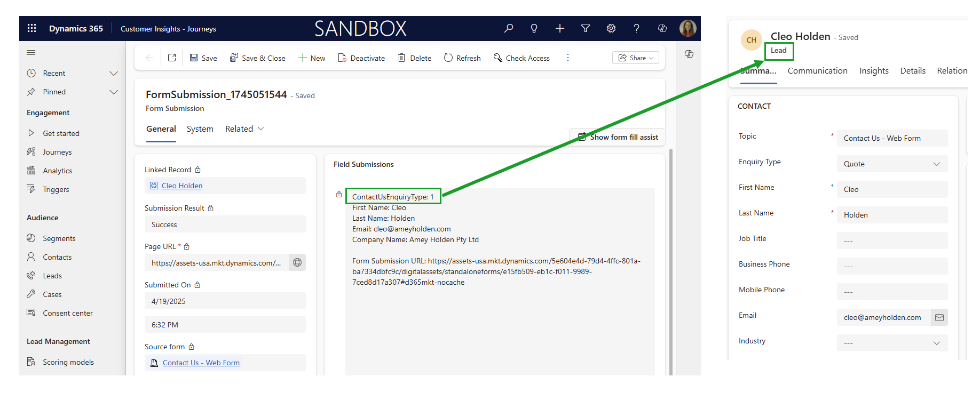The height and width of the screenshot is (393, 980).
Task: Click the Topic field in lead panel
Action: [892, 138]
